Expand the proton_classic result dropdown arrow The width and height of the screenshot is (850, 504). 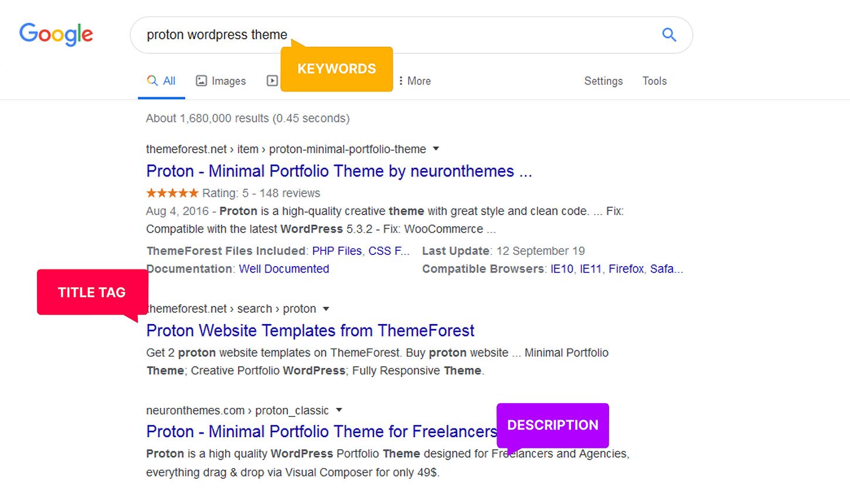[339, 410]
